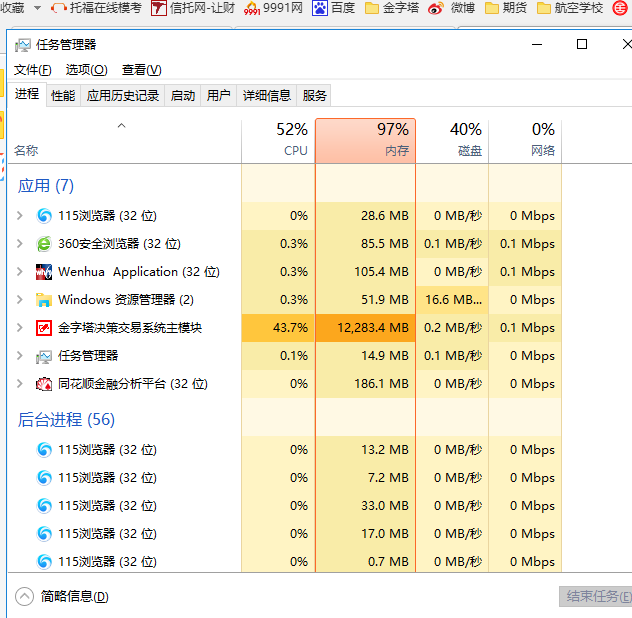Click the Task Manager title bar icon
632x618 pixels.
23,45
